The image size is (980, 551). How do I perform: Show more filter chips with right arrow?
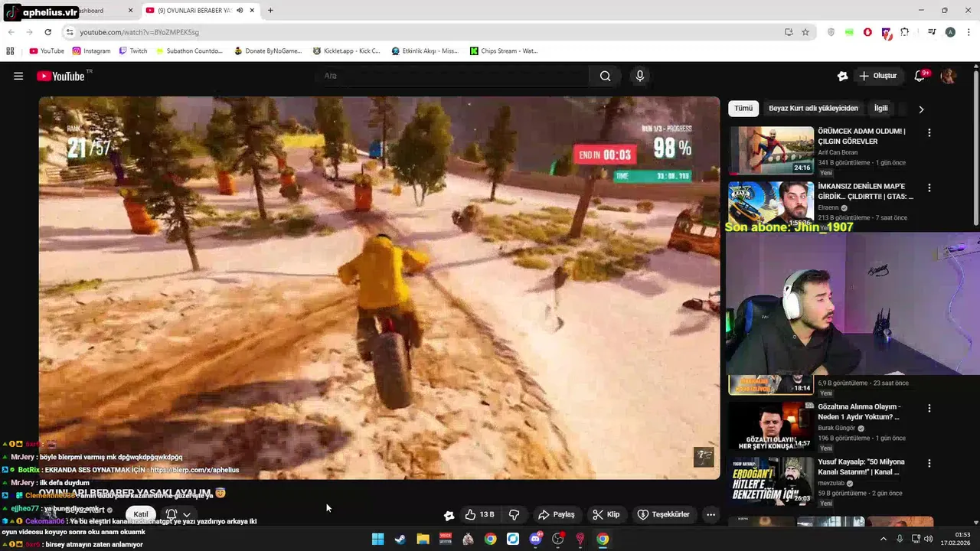point(921,109)
